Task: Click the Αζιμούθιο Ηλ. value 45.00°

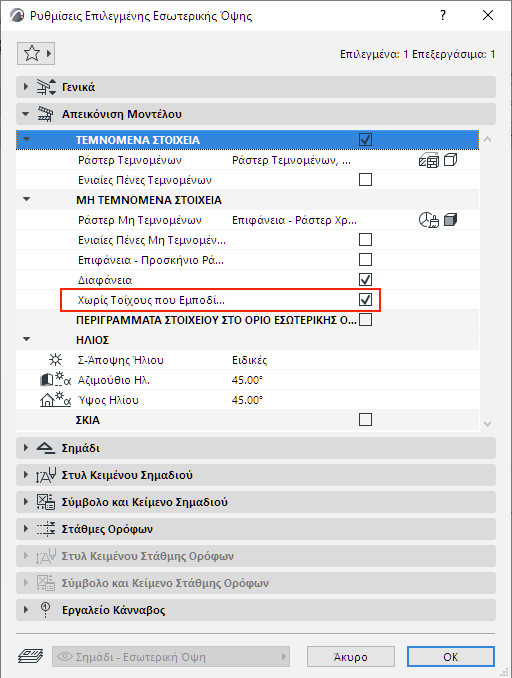Action: (x=247, y=380)
